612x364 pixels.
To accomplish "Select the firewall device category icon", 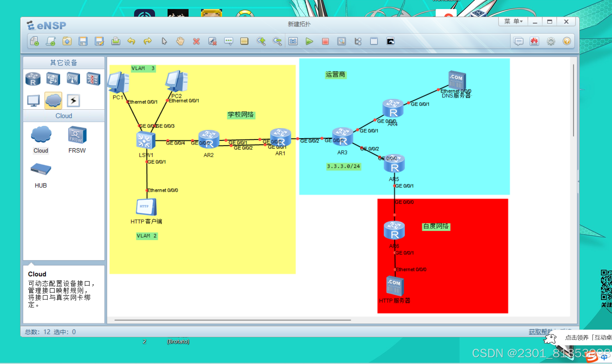I will coord(93,79).
